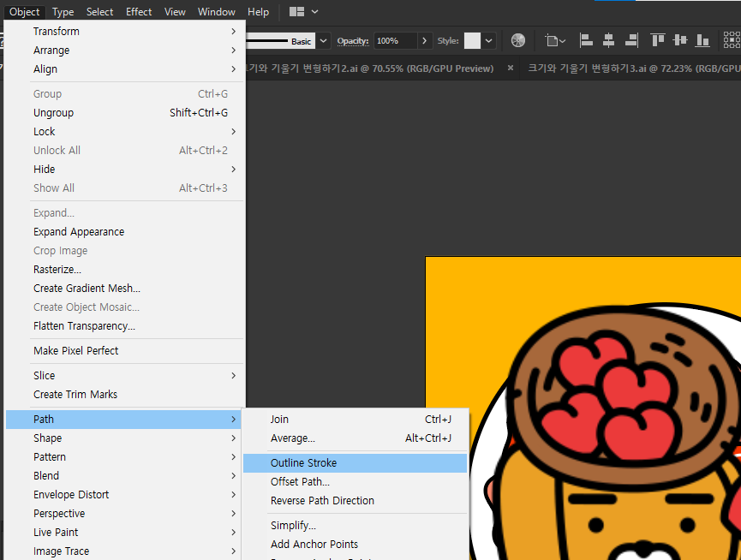
Task: Open the Pattern submenu
Action: point(123,457)
